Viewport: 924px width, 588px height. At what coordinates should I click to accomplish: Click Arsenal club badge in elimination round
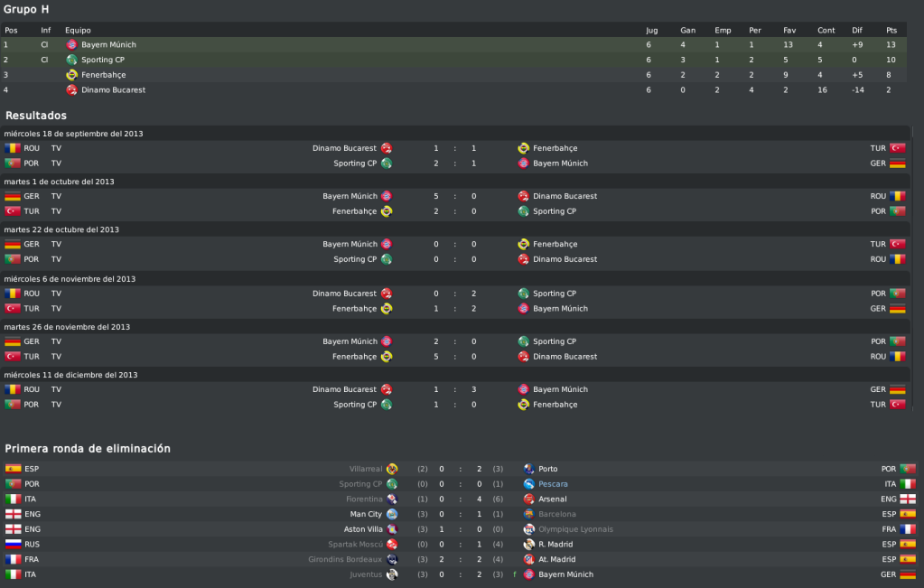click(528, 499)
